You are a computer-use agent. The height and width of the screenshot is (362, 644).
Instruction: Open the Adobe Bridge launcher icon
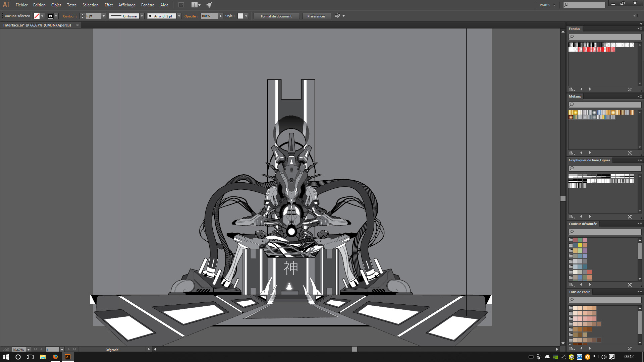click(x=181, y=5)
